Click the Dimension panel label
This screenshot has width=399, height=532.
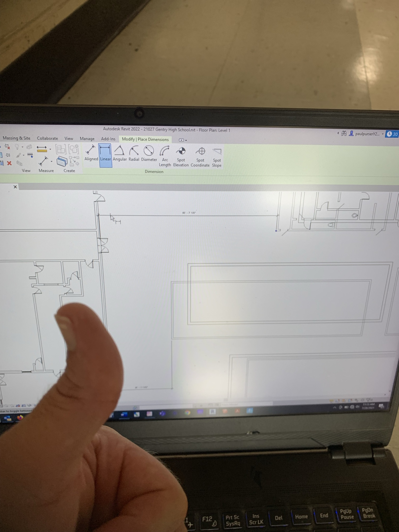(154, 172)
